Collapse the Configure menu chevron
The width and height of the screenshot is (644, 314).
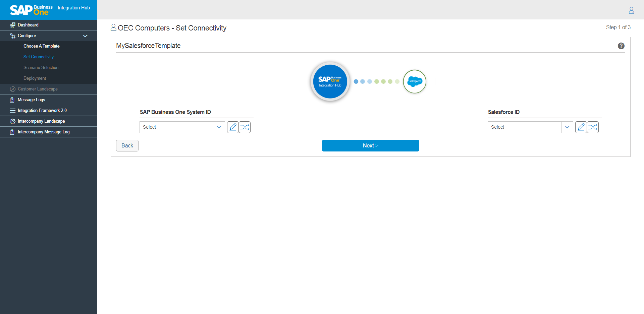click(85, 36)
